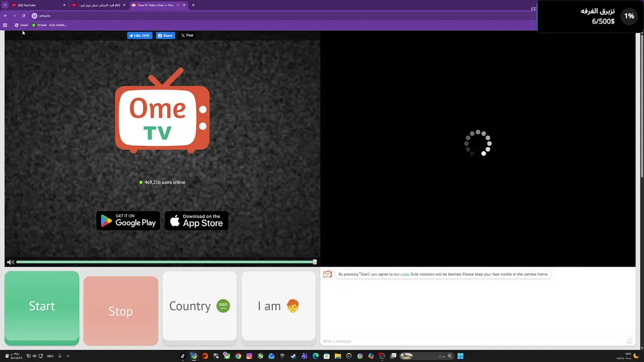The width and height of the screenshot is (644, 362).
Task: Reload the ome.tv page
Action: [23, 16]
